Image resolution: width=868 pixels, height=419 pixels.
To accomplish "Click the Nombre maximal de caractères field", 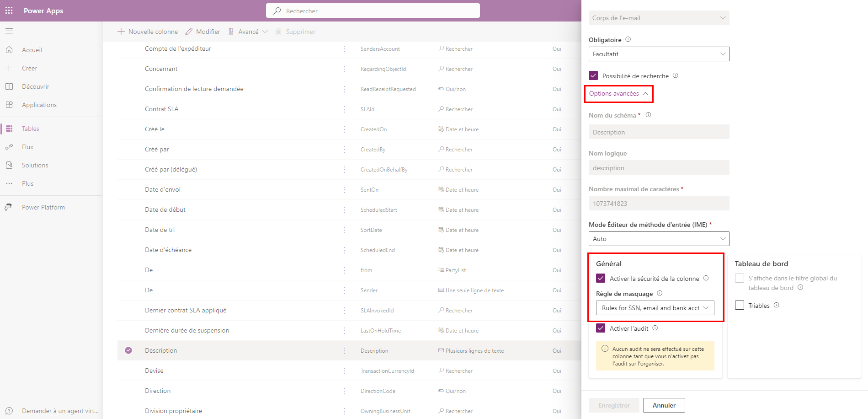I will (659, 203).
